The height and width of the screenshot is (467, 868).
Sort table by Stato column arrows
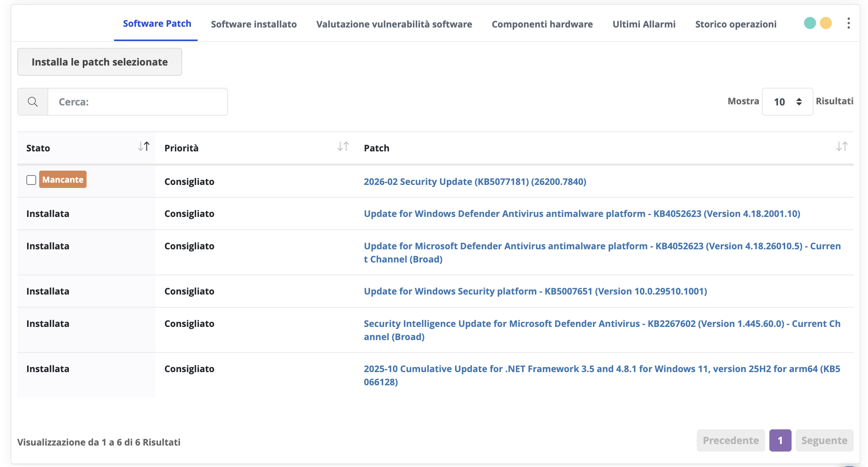144,147
